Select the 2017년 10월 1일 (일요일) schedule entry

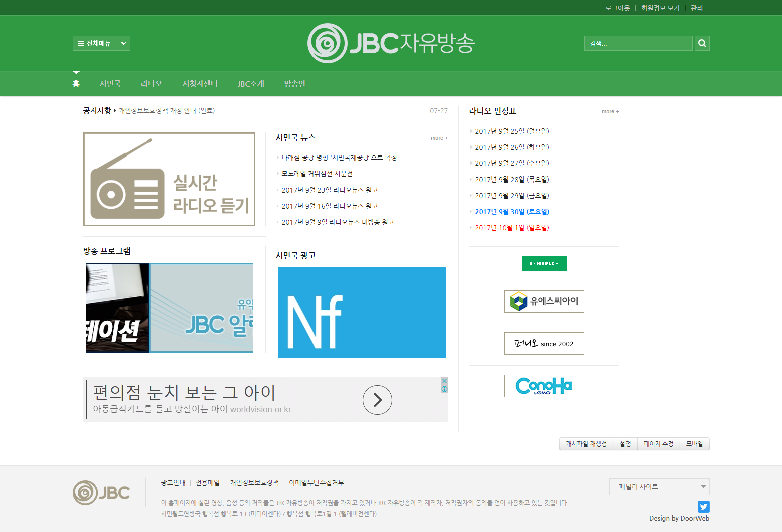pyautogui.click(x=512, y=227)
